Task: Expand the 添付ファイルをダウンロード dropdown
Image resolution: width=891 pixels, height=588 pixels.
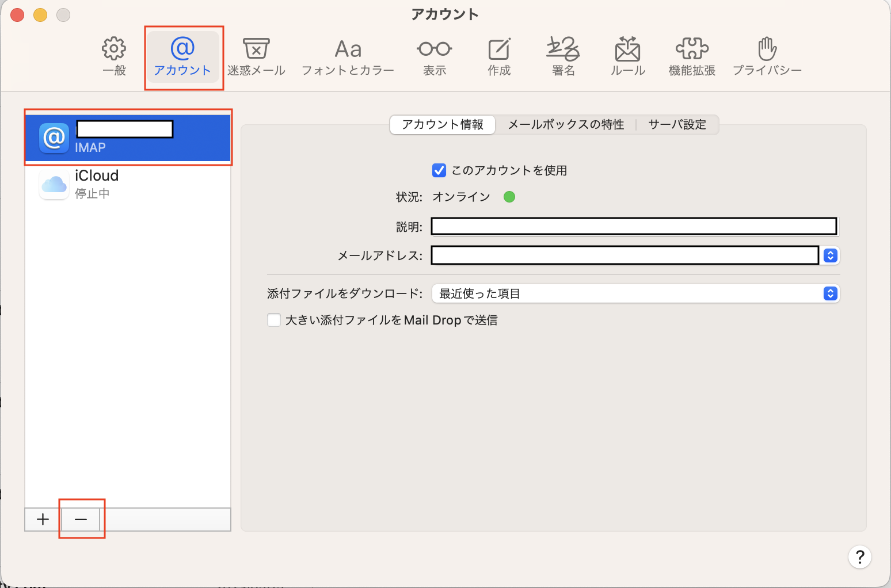Action: coord(635,293)
